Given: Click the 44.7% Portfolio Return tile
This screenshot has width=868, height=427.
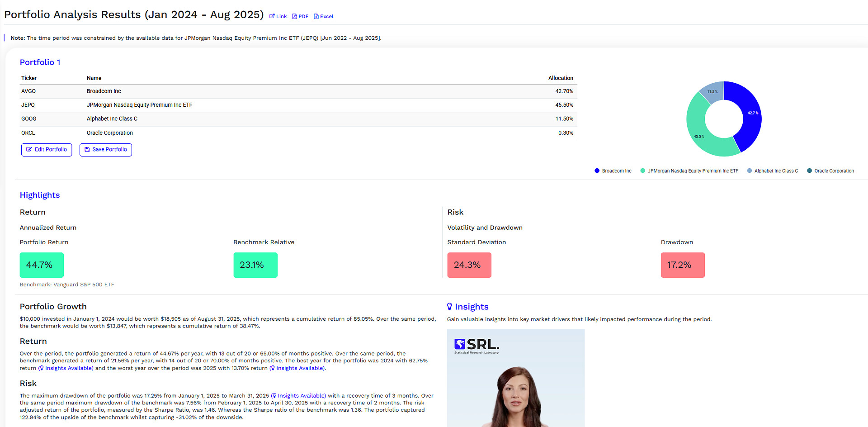Looking at the screenshot, I should click(x=42, y=265).
